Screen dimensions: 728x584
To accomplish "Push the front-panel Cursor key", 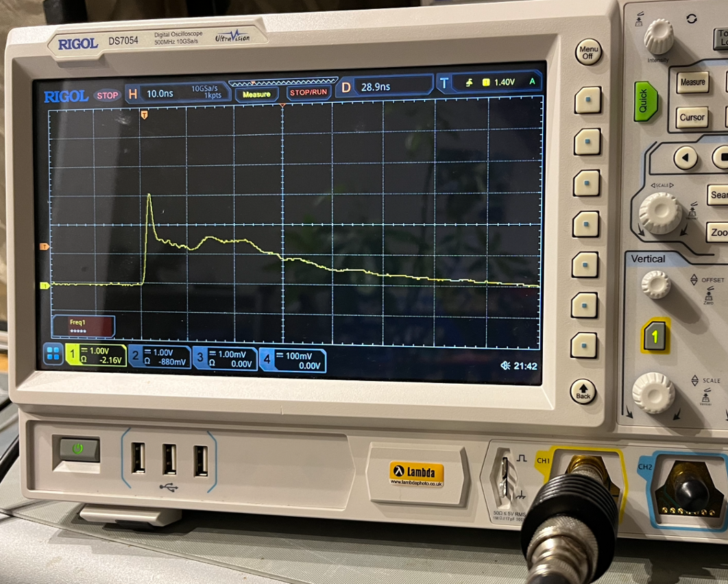I will pos(692,117).
